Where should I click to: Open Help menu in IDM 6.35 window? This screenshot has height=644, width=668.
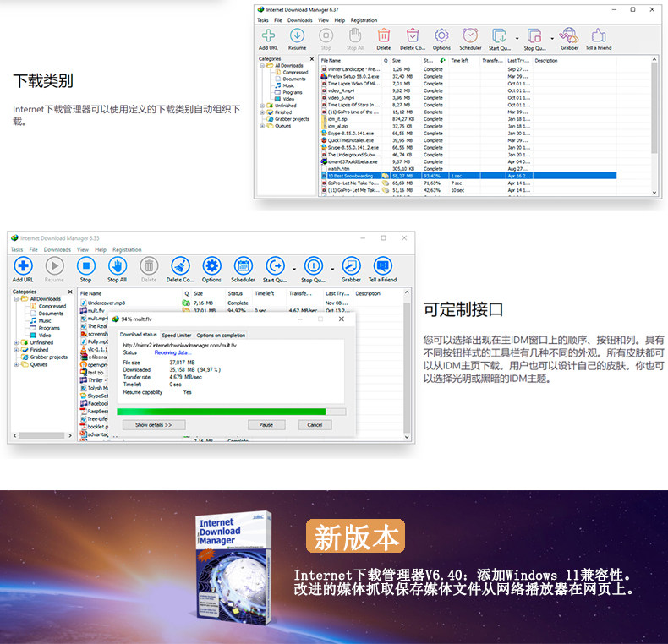(x=101, y=249)
